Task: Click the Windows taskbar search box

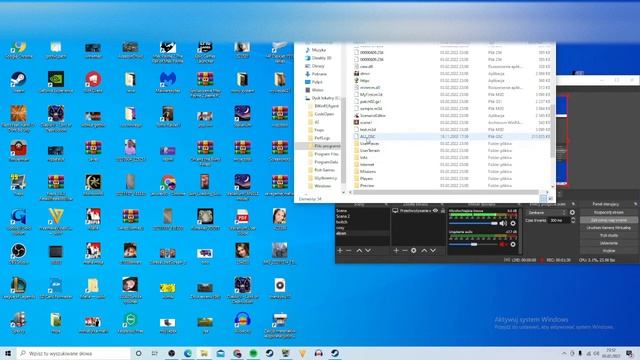Action: point(74,353)
